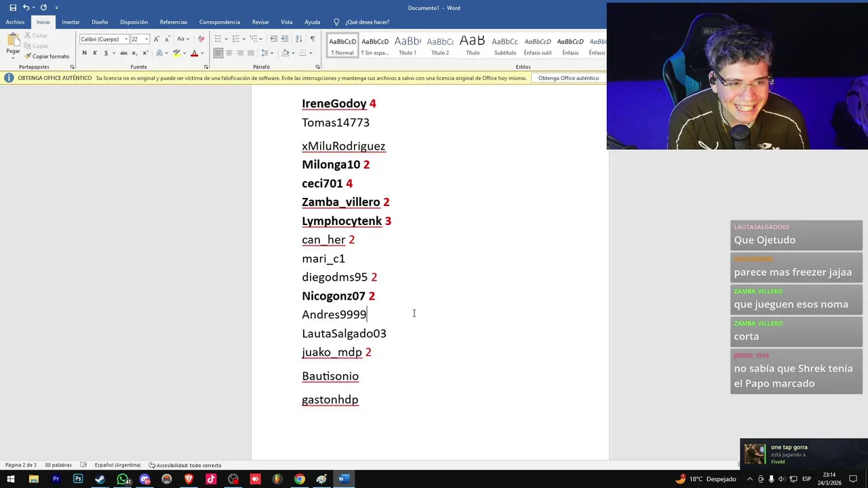Open the Windows Start menu

tap(11, 479)
